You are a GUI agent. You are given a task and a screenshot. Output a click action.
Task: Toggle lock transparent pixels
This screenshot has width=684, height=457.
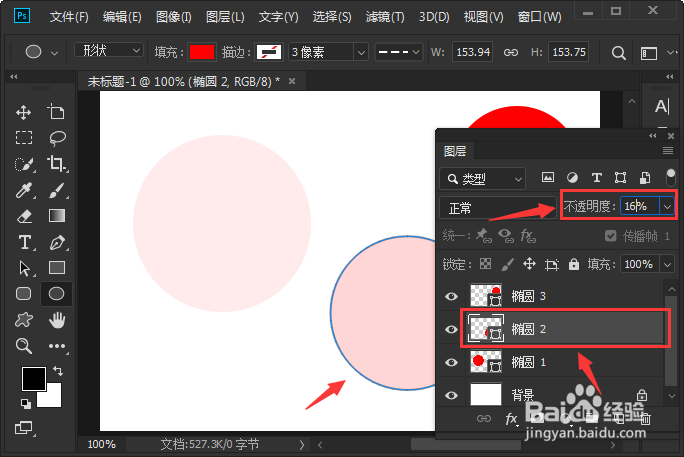click(486, 264)
